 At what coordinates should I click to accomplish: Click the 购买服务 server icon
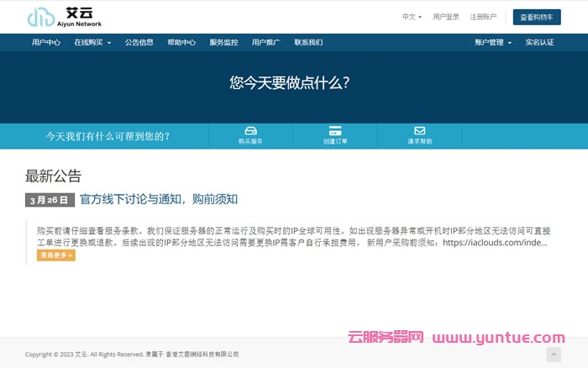(x=250, y=130)
